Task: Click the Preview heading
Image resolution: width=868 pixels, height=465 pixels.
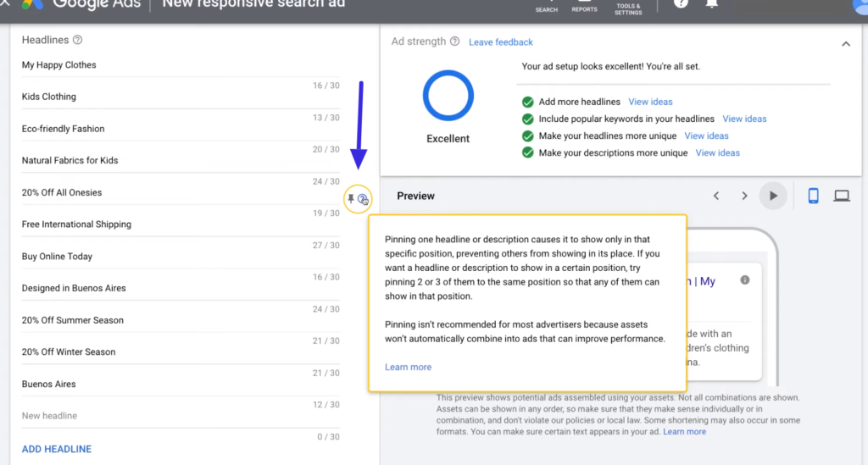Action: (415, 196)
